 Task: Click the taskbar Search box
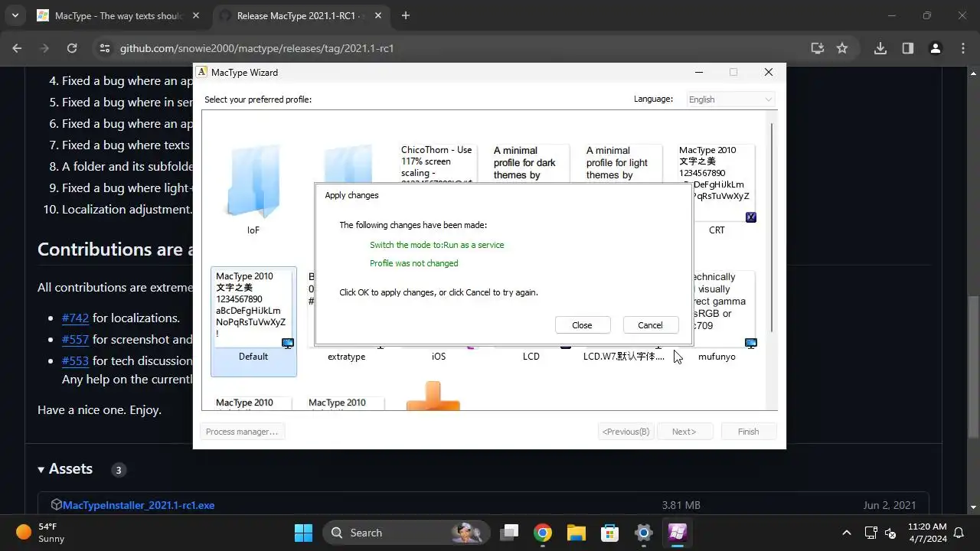407,533
